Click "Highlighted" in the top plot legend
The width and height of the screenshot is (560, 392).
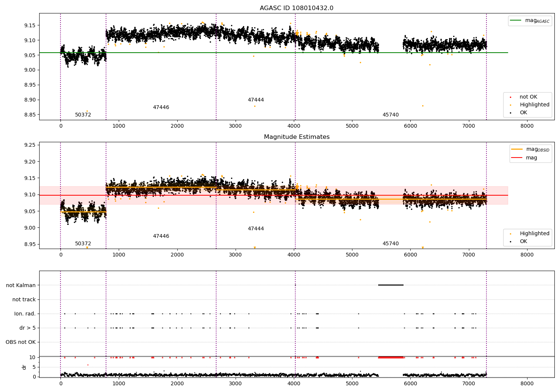534,105
